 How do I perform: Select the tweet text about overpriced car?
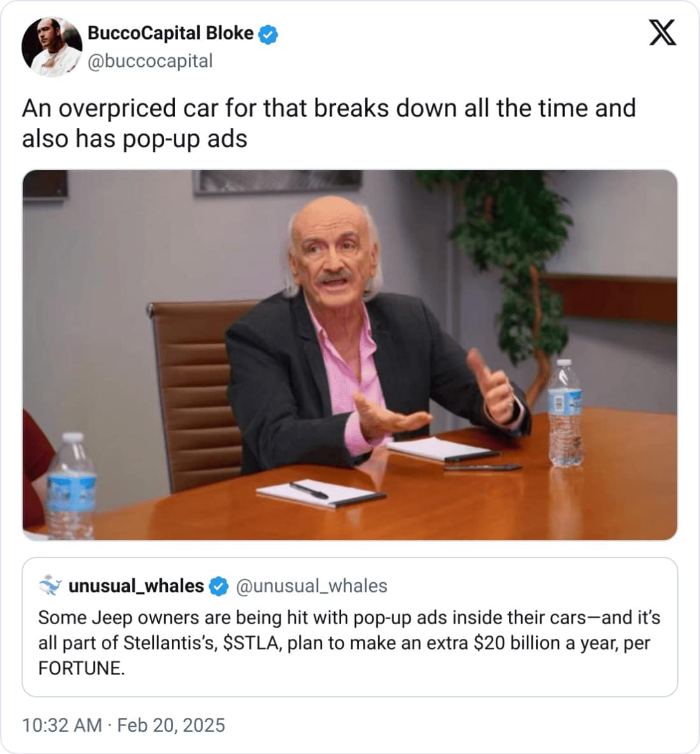pos(329,123)
